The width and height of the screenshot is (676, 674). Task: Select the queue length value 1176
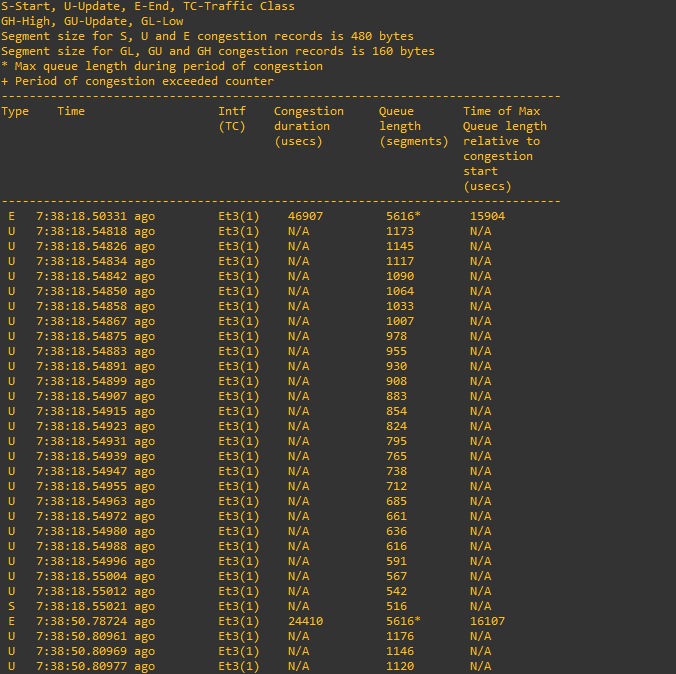400,636
